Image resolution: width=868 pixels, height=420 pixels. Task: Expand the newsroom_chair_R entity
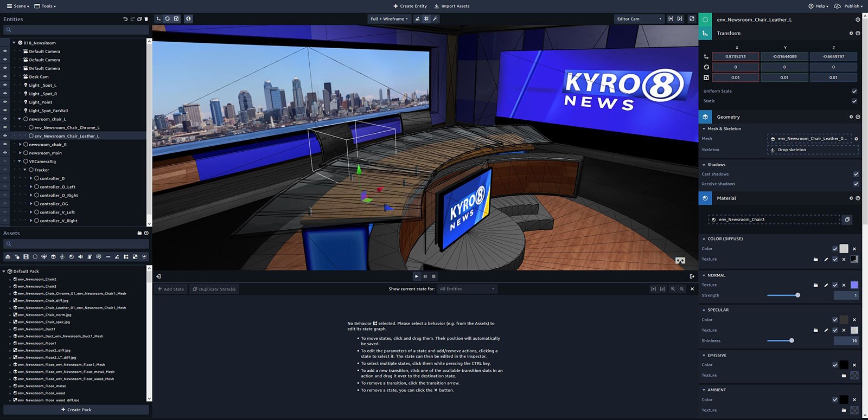coord(20,145)
